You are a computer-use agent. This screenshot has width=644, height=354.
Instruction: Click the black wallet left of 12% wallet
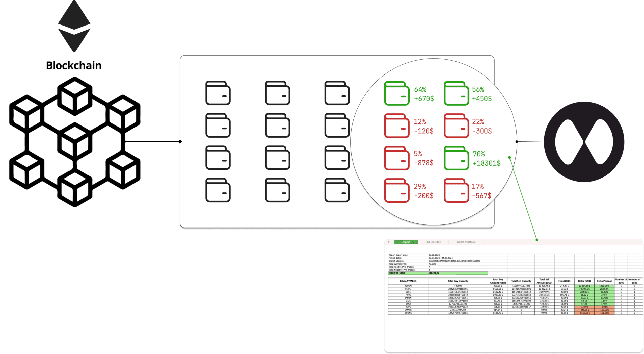337,125
